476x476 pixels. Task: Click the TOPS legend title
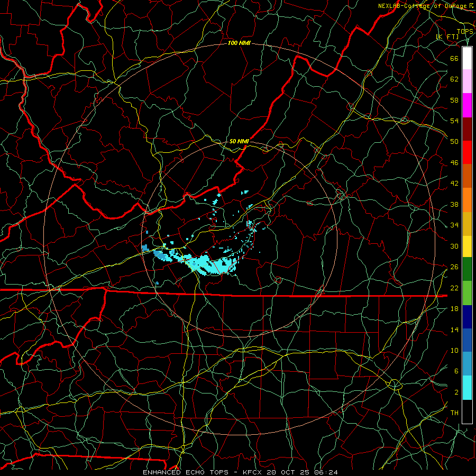pos(465,31)
